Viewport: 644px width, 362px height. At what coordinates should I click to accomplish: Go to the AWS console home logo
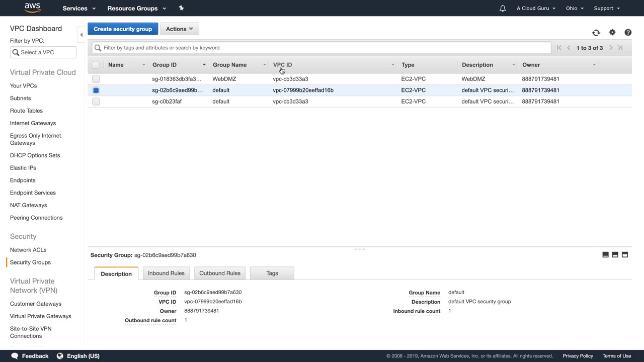[x=32, y=8]
